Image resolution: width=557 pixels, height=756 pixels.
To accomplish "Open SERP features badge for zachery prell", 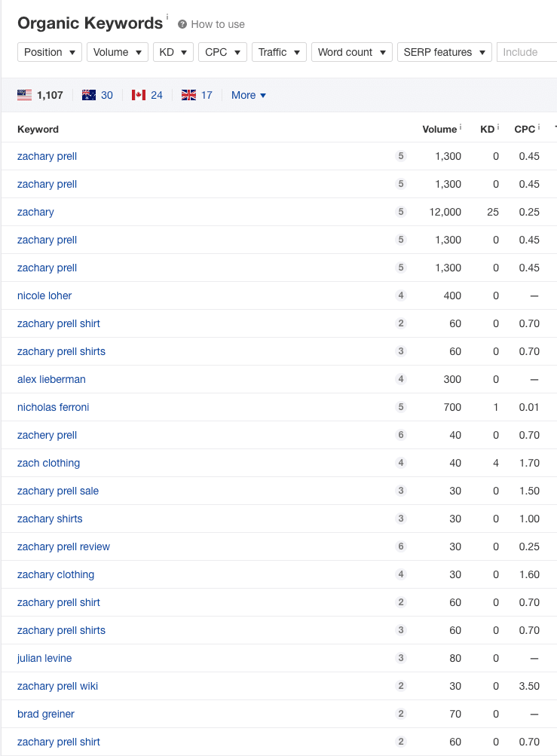I will point(401,435).
